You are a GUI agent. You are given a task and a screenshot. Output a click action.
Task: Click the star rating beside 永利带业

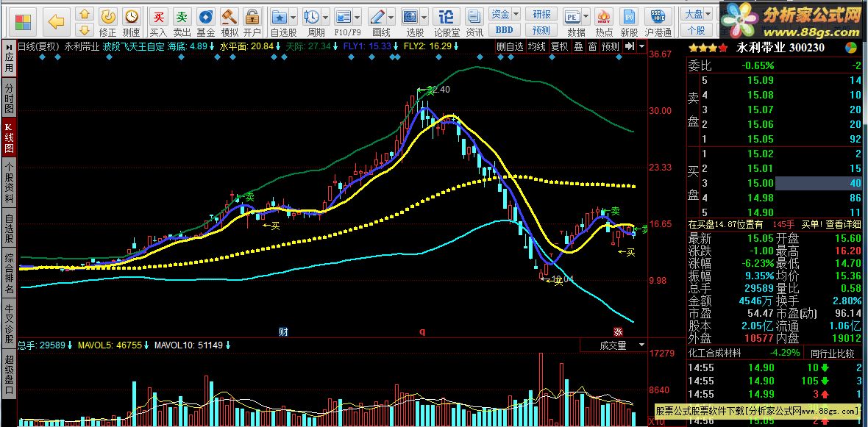pos(708,48)
